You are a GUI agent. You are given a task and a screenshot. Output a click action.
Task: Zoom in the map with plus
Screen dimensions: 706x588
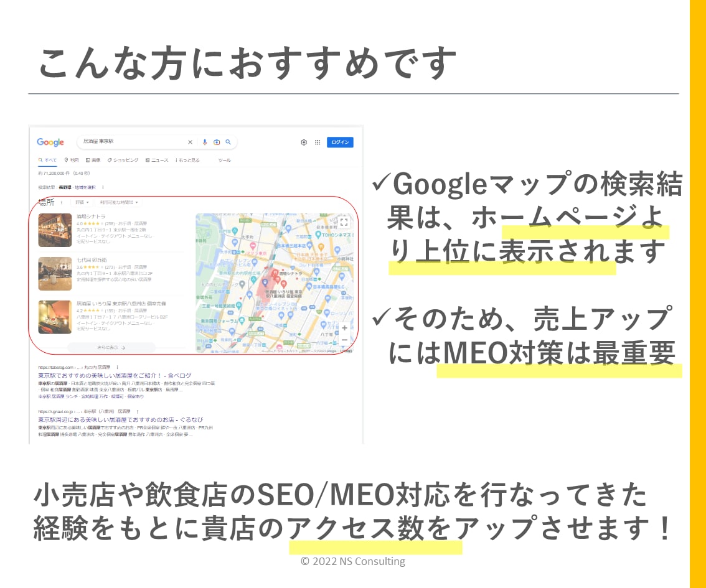click(x=344, y=328)
